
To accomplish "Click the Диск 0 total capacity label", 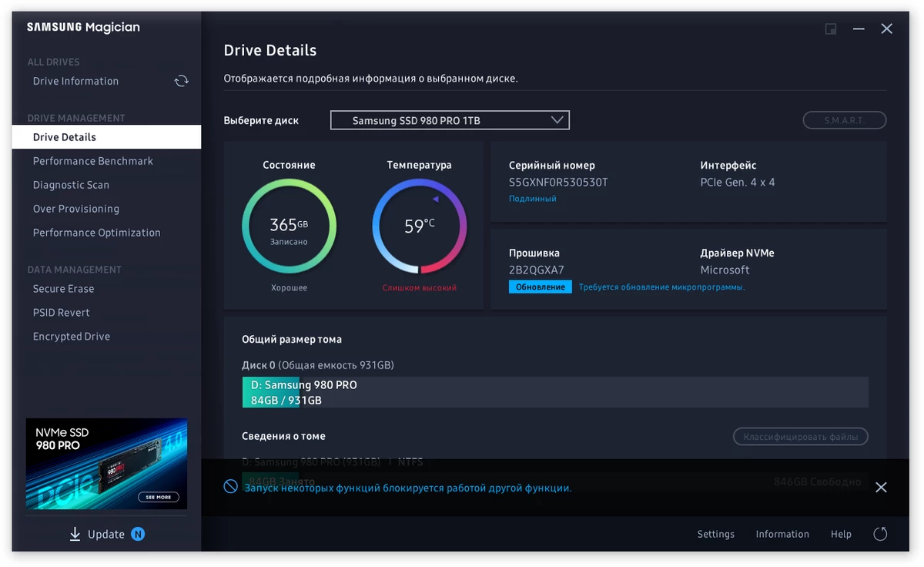I will [318, 365].
